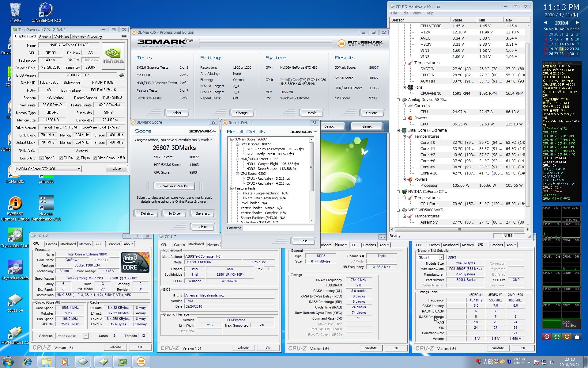This screenshot has height=368, width=588.
Task: Click HWMonitor horizontal scrollbar
Action: click(x=459, y=229)
